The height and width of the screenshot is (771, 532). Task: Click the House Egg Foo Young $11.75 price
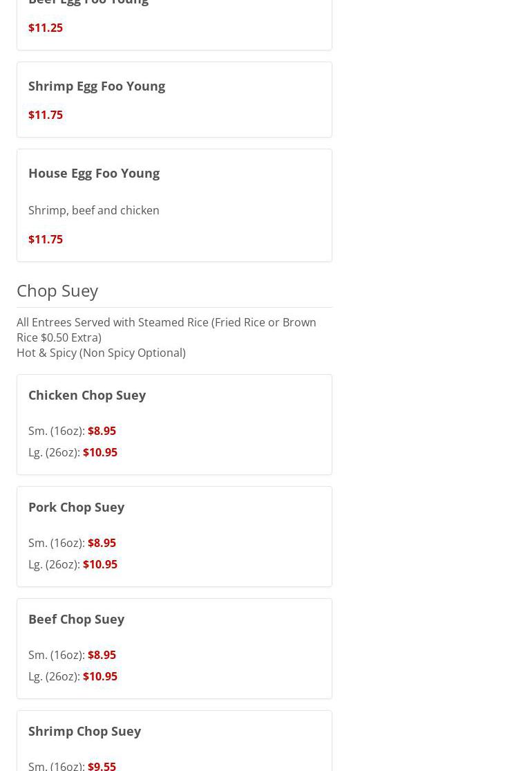tap(46, 239)
